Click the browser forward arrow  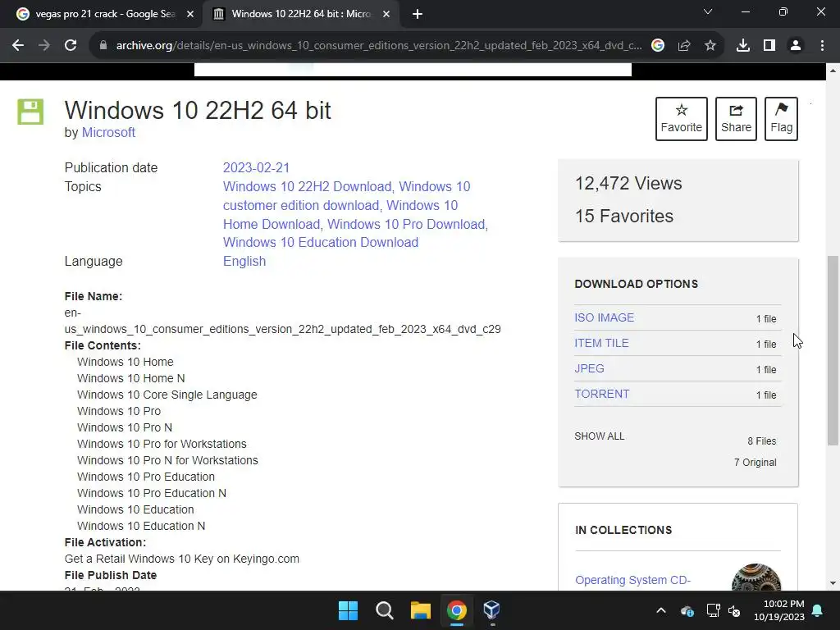[x=44, y=46]
